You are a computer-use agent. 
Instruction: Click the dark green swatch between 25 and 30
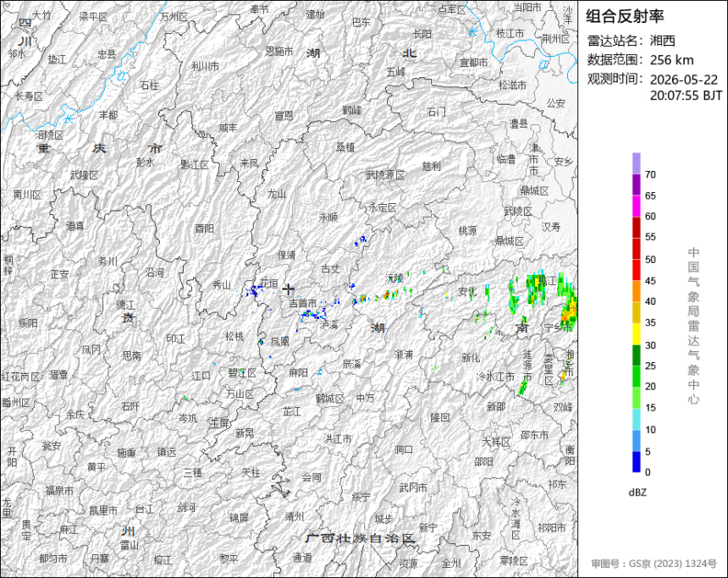click(636, 355)
